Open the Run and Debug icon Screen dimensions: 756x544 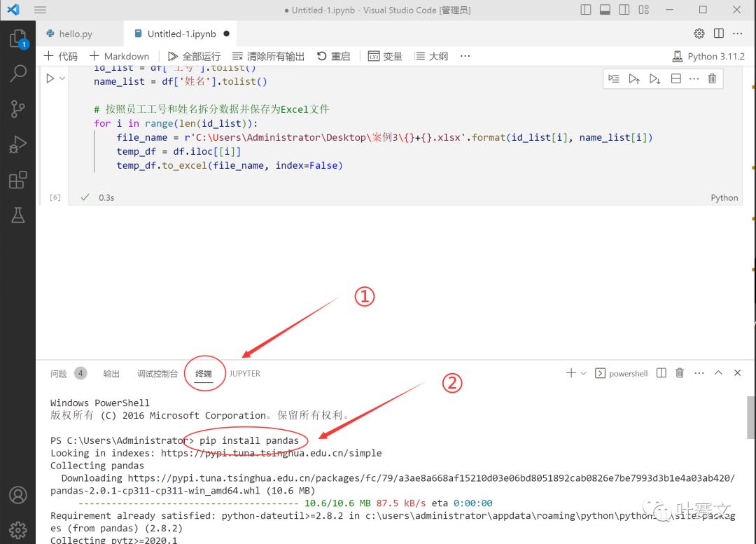coord(18,144)
